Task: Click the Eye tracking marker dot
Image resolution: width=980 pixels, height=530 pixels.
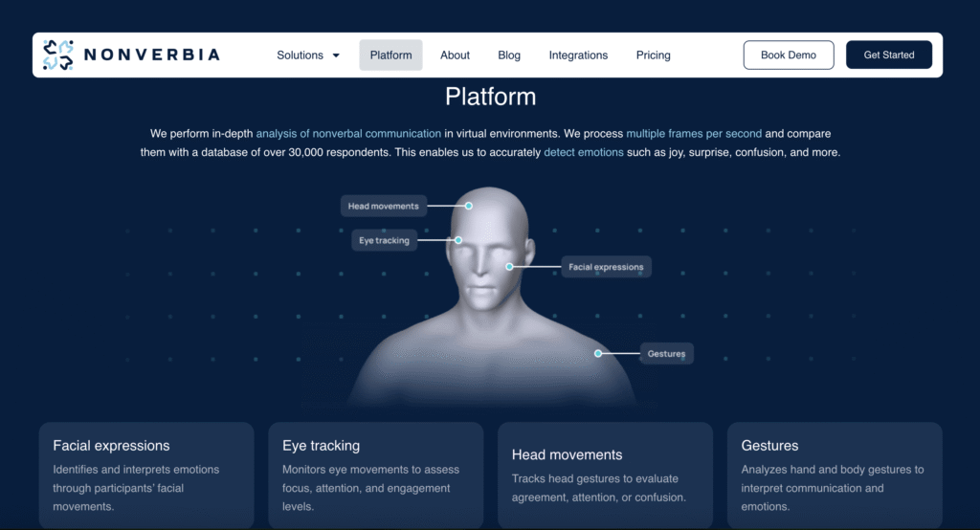Action: click(x=458, y=240)
